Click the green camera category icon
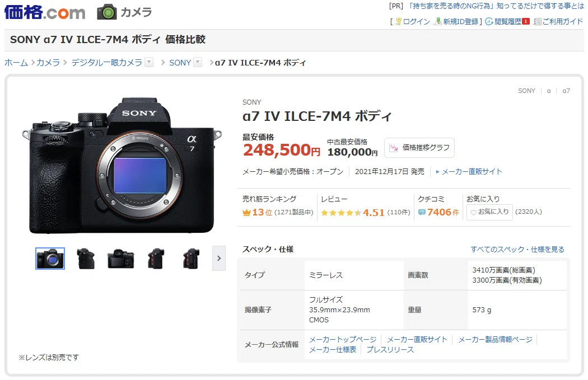Image resolution: width=588 pixels, height=380 pixels. point(107,12)
